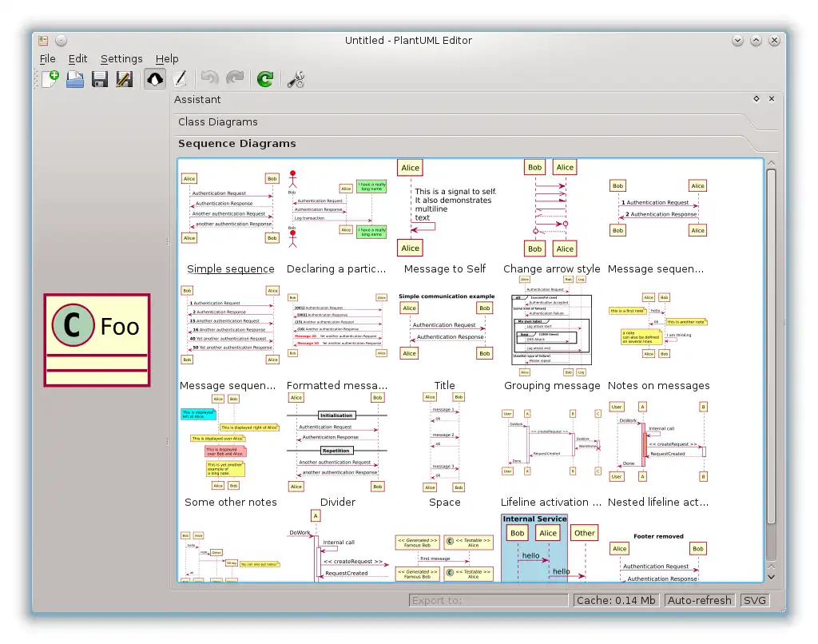Screen dimensions: 818x644
Task: Open the Settings menu
Action: [121, 59]
